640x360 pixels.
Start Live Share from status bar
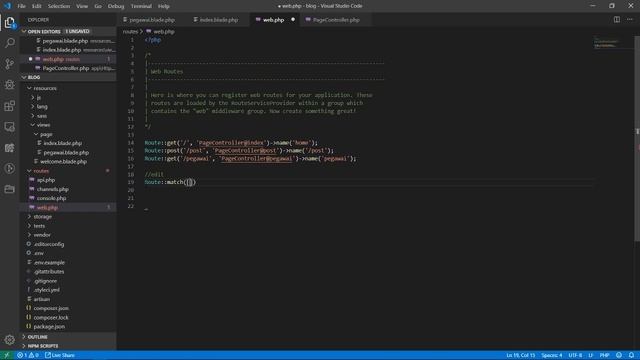tap(60, 355)
